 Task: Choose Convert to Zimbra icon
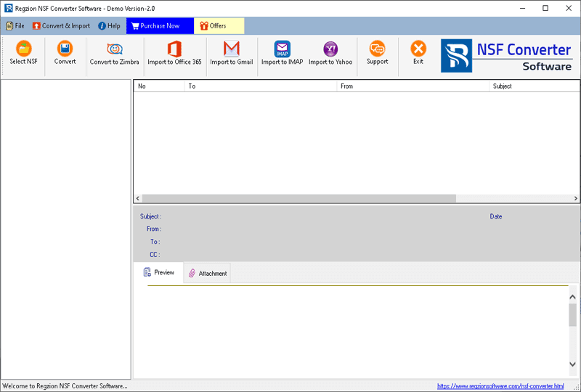tap(115, 49)
